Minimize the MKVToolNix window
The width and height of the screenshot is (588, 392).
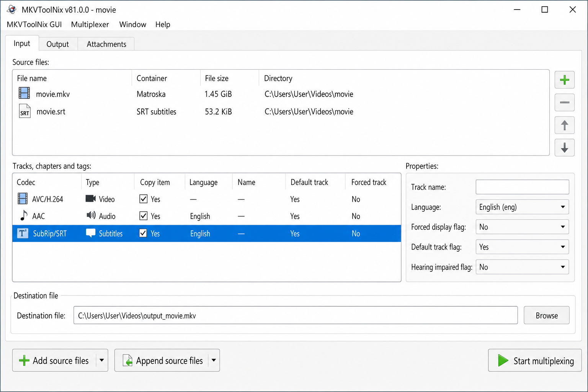click(517, 10)
